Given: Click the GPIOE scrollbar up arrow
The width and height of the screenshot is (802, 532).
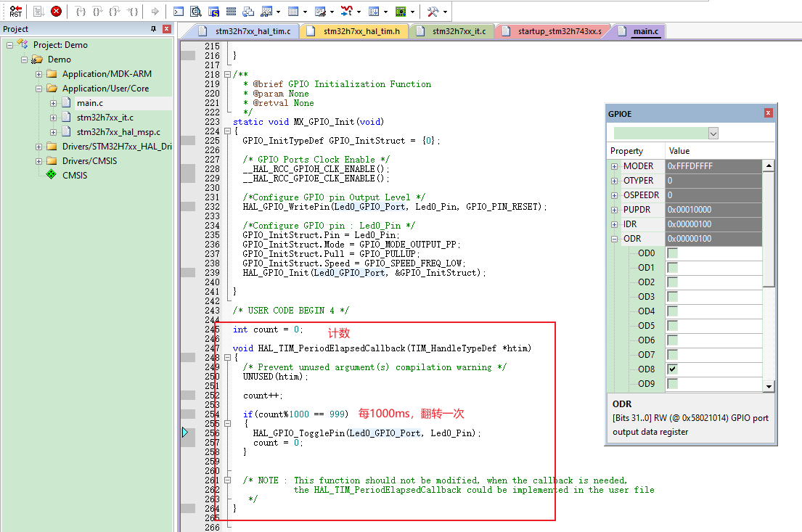Looking at the screenshot, I should tap(768, 165).
